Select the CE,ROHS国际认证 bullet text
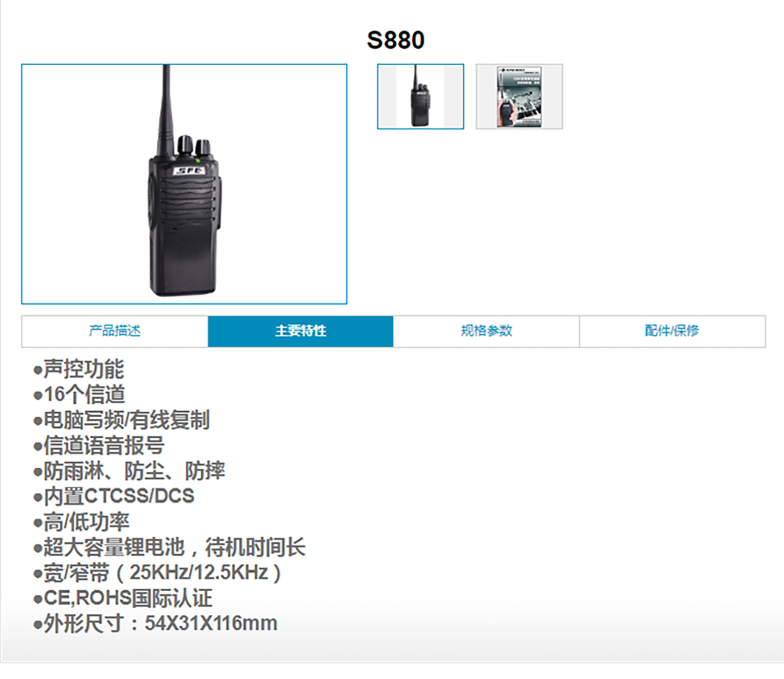 (123, 598)
